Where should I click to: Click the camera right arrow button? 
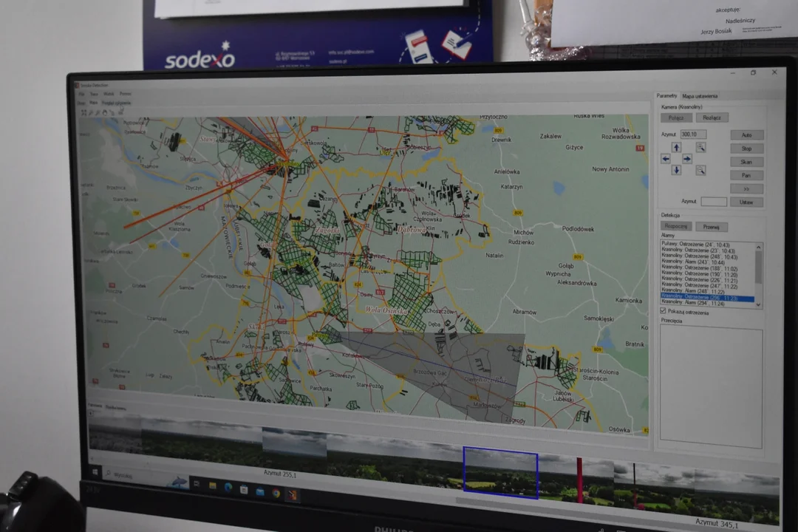click(x=687, y=159)
